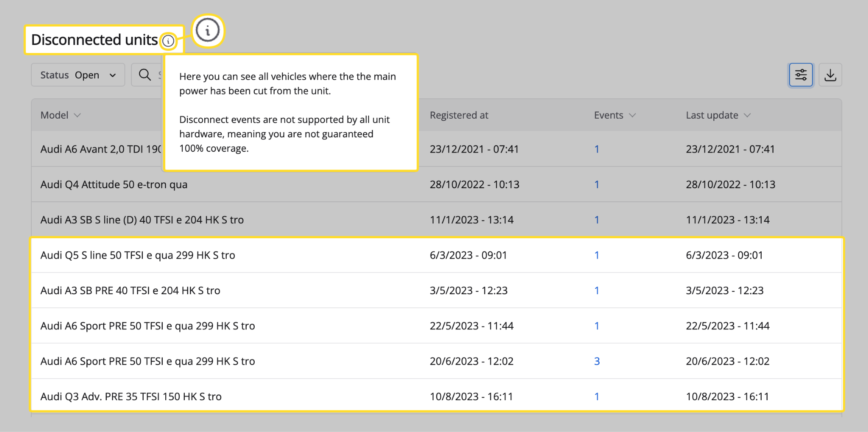Click registered date 6/3/2023 - 09:01
This screenshot has width=868, height=432.
tap(468, 255)
